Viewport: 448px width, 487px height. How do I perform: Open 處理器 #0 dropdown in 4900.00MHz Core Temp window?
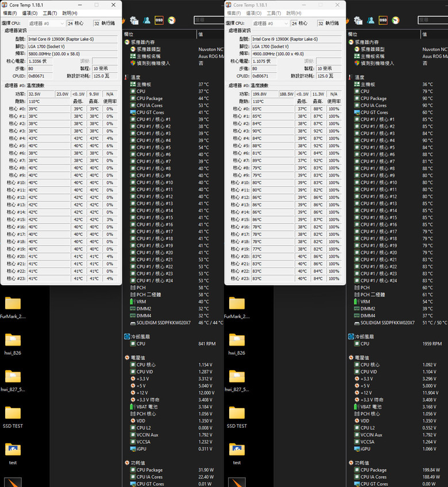(270, 24)
